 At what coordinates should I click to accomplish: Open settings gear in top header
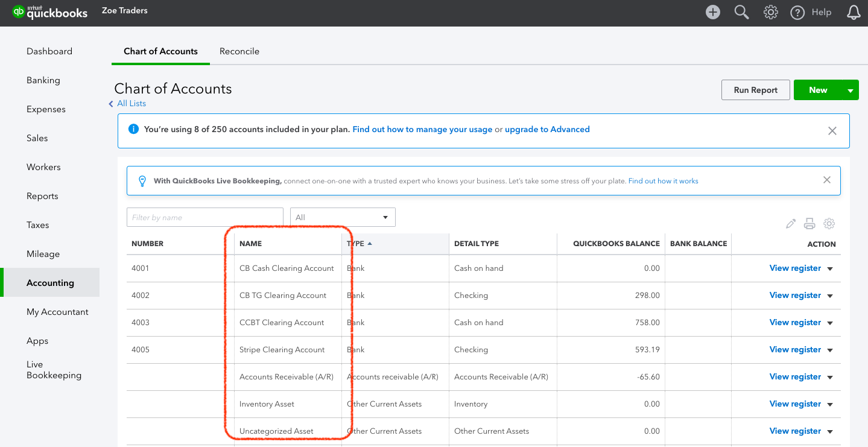click(770, 12)
